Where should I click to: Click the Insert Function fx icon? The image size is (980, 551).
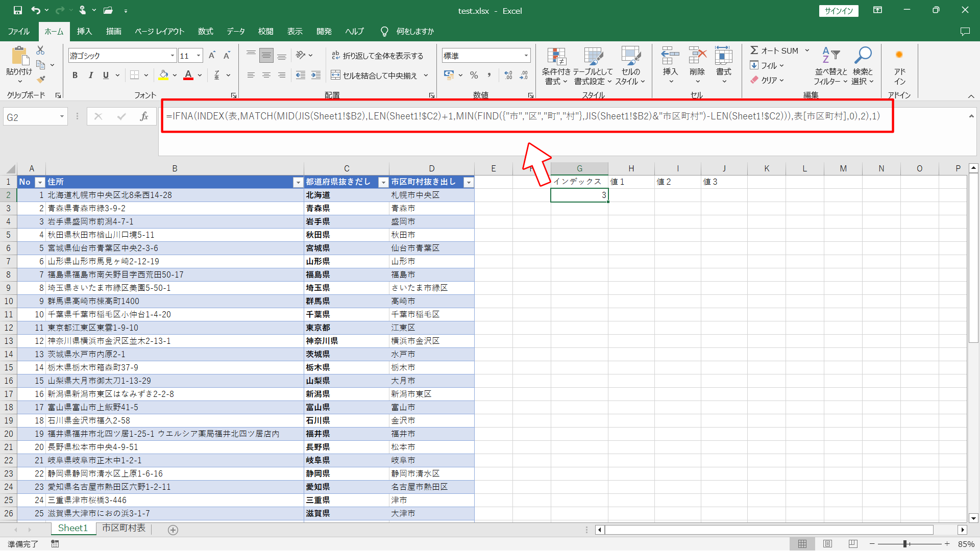click(144, 117)
